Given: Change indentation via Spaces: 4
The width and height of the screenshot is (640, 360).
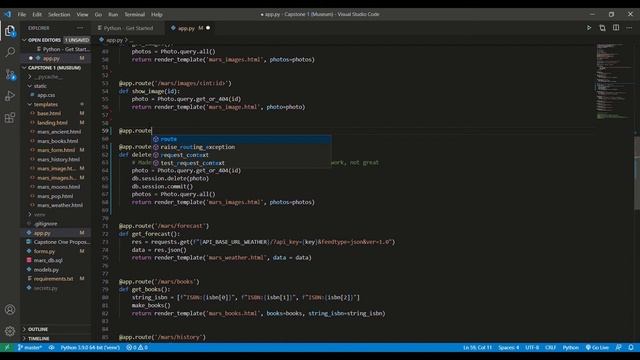Looking at the screenshot, I should (509, 347).
